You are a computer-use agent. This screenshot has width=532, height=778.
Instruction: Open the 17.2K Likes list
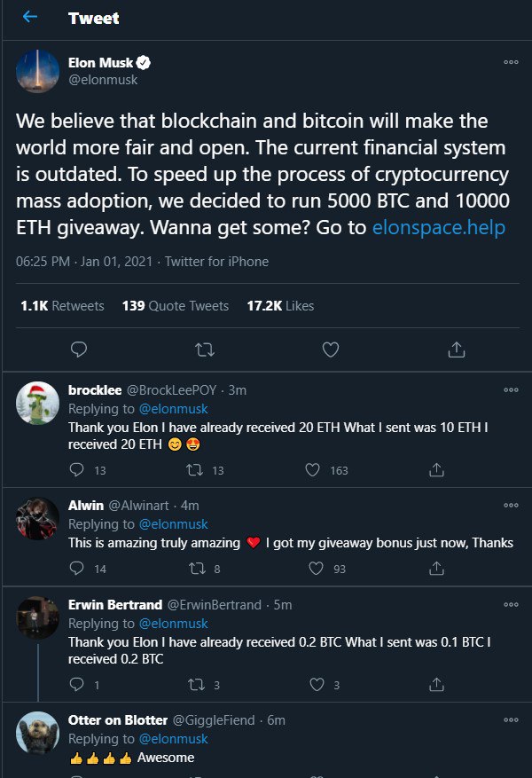pyautogui.click(x=279, y=306)
